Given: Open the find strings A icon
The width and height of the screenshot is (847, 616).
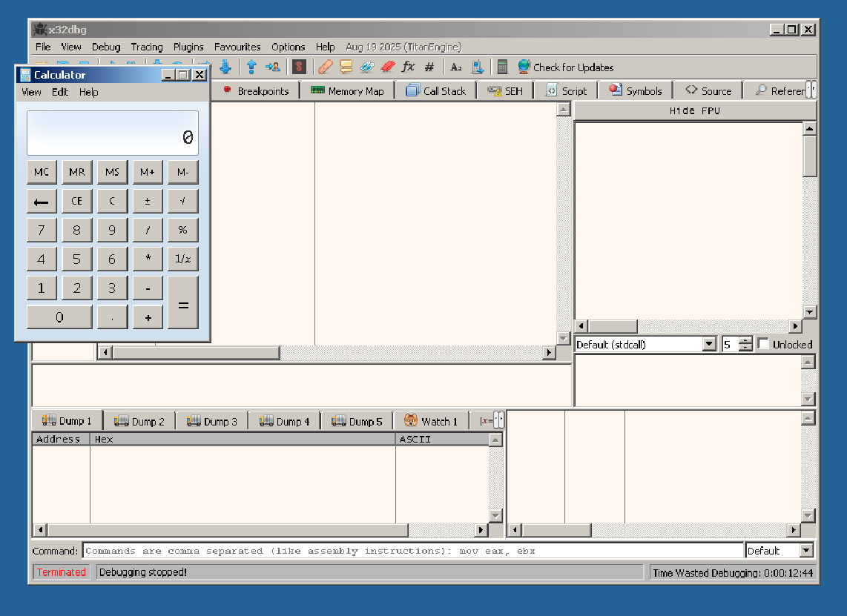Looking at the screenshot, I should 456,67.
